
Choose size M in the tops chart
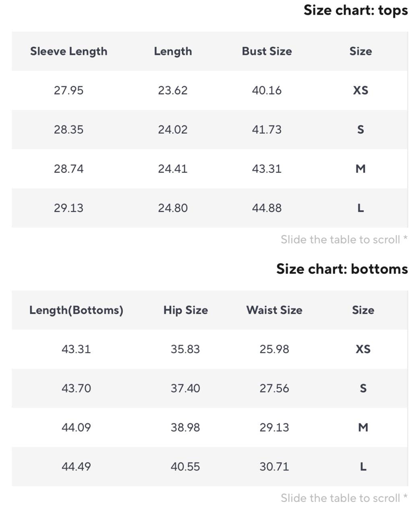click(360, 169)
